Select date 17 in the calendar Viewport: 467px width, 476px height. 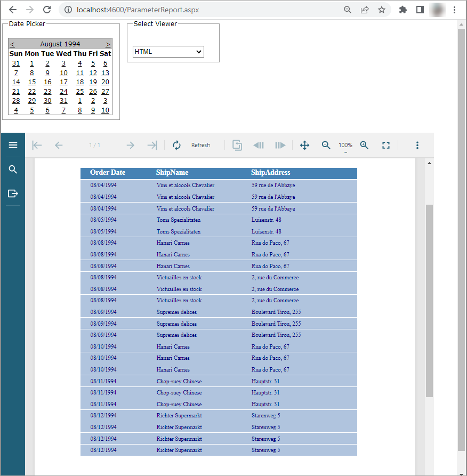(x=63, y=82)
